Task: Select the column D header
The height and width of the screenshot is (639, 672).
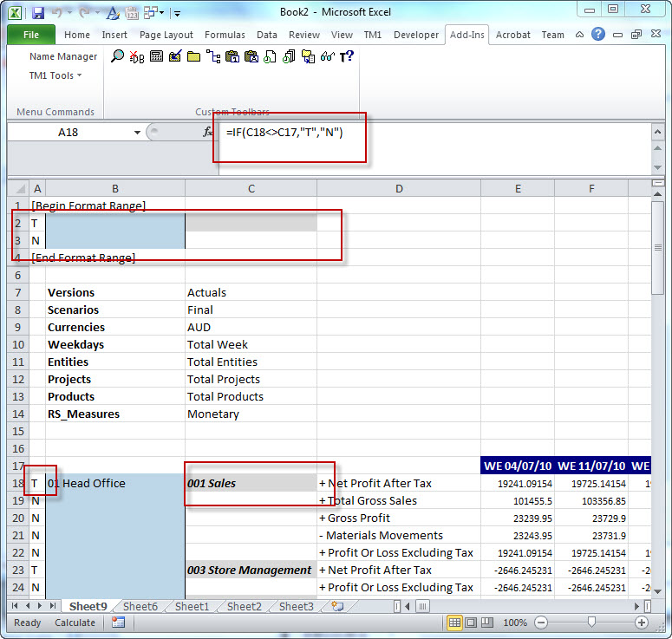Action: [399, 188]
